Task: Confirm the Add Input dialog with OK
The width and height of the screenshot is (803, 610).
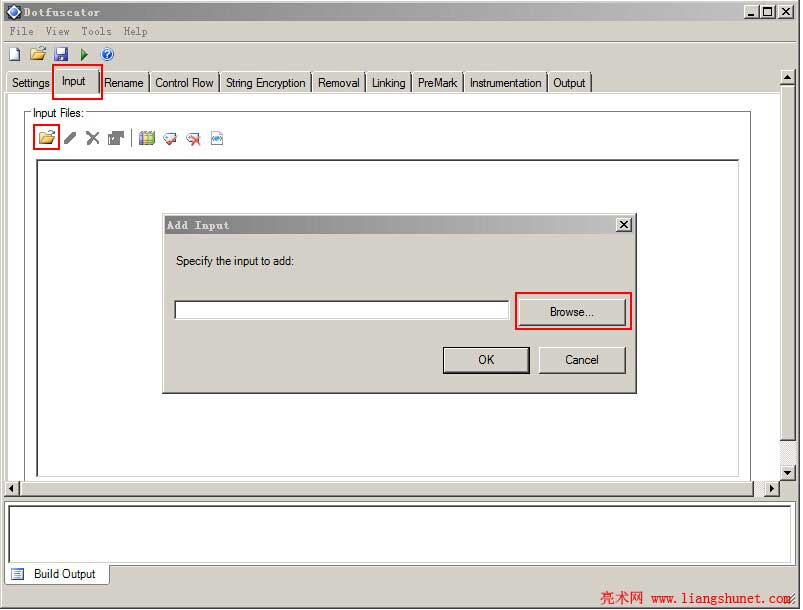Action: pyautogui.click(x=487, y=360)
